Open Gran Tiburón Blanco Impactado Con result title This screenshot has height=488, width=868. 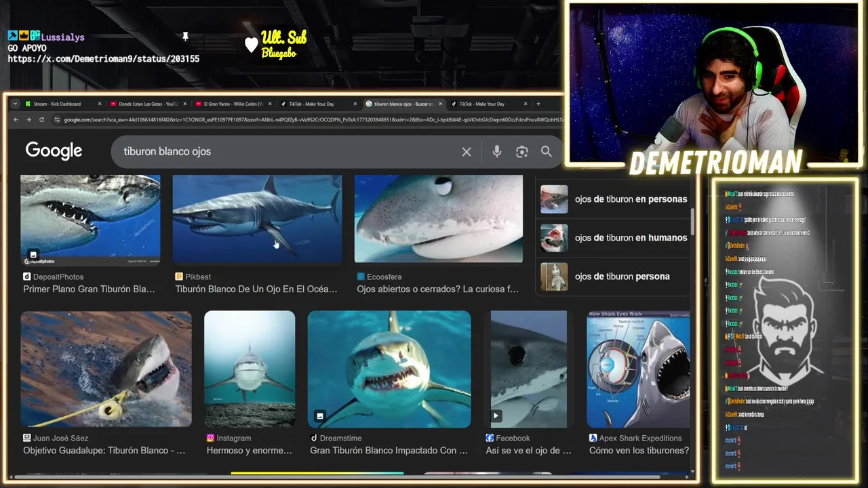pyautogui.click(x=389, y=450)
